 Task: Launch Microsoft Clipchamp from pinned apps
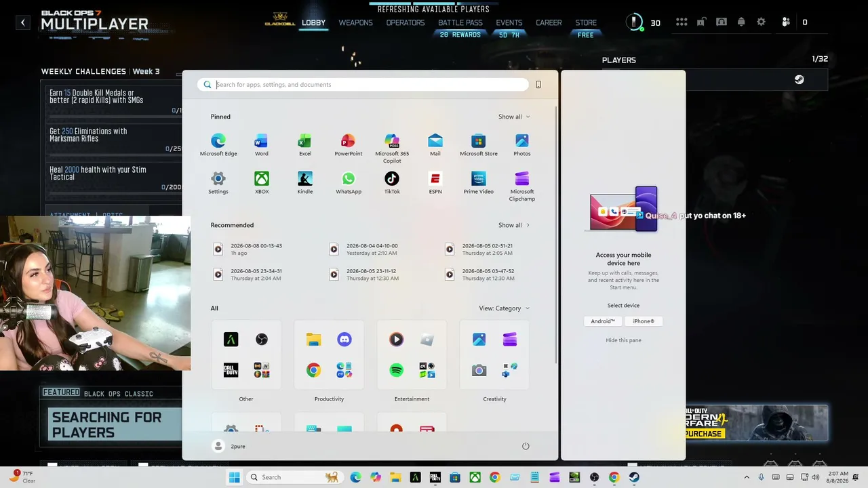click(522, 186)
